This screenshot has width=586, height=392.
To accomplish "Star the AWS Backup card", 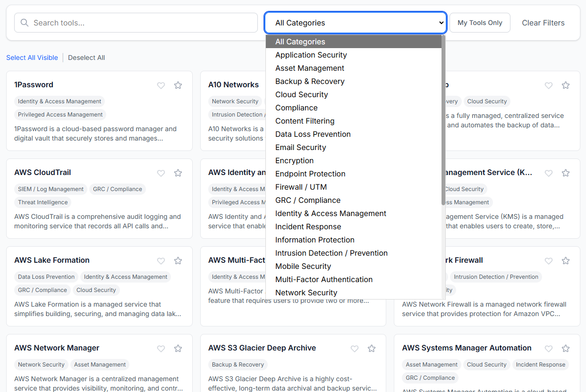I will point(566,85).
